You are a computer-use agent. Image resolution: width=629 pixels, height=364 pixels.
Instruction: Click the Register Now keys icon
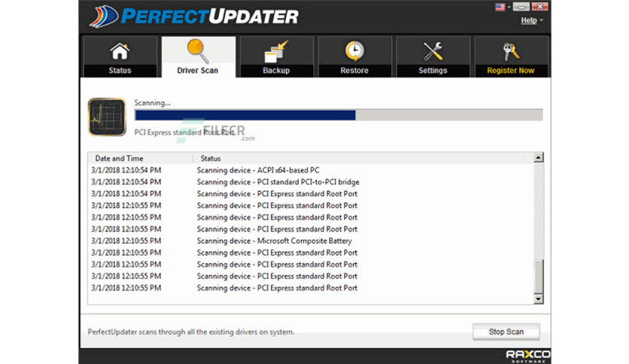coord(511,51)
